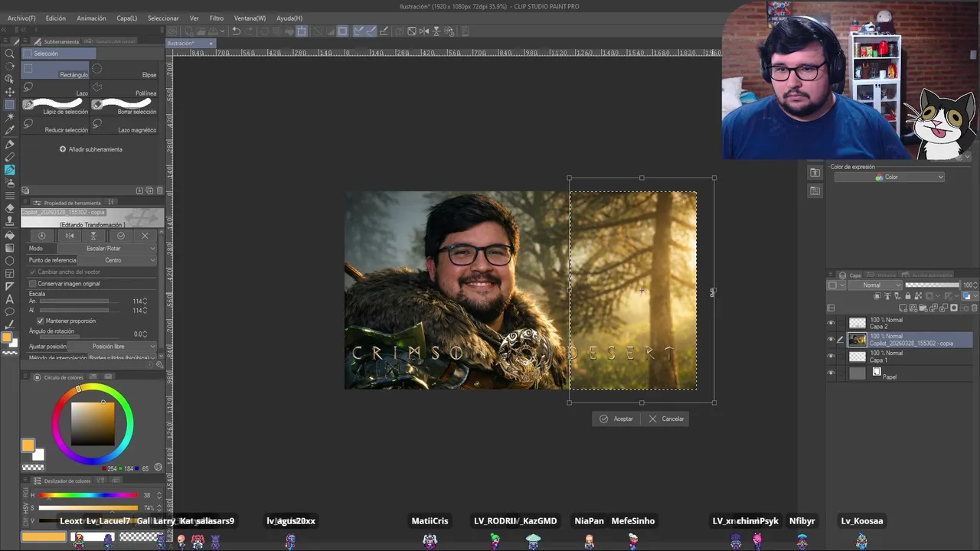The height and width of the screenshot is (551, 980).
Task: Click the new layer folder icon
Action: point(924,308)
